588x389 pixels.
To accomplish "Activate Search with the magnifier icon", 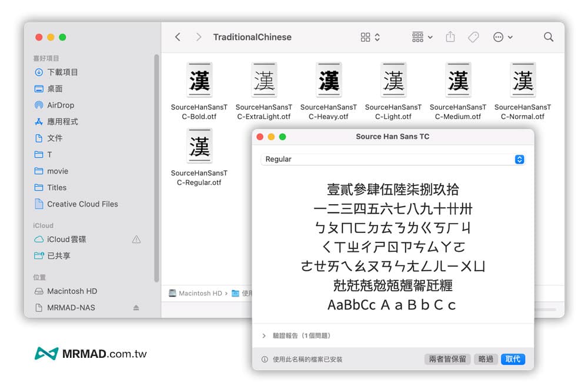I will point(548,36).
